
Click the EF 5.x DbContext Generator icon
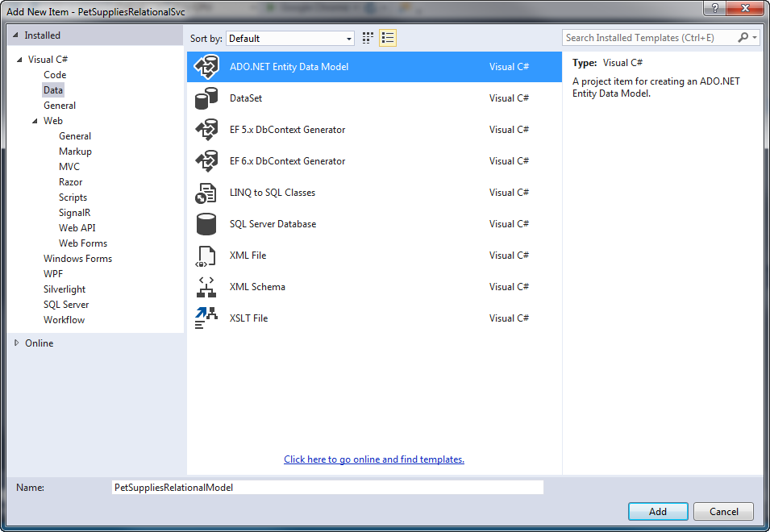206,130
